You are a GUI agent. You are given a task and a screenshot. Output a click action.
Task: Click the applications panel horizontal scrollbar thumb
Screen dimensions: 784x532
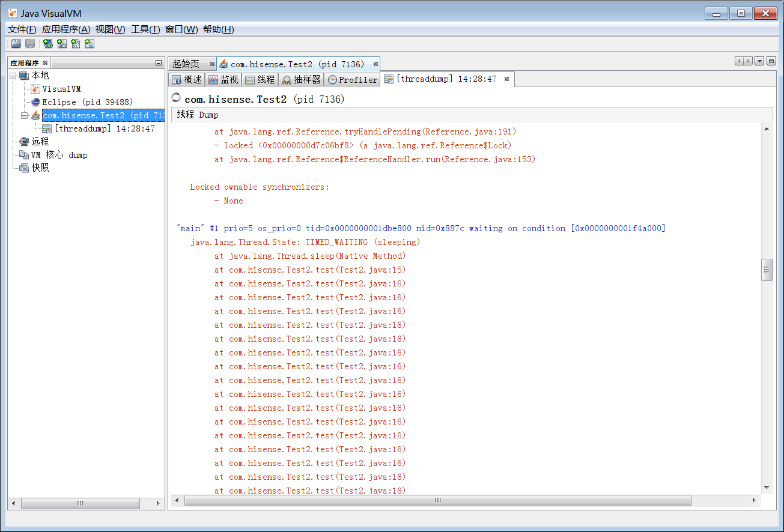(x=81, y=503)
